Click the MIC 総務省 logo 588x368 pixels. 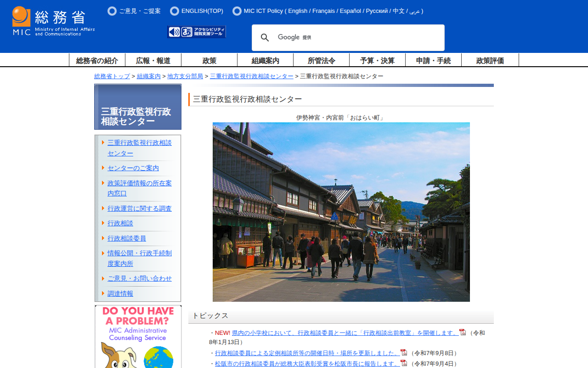(54, 21)
